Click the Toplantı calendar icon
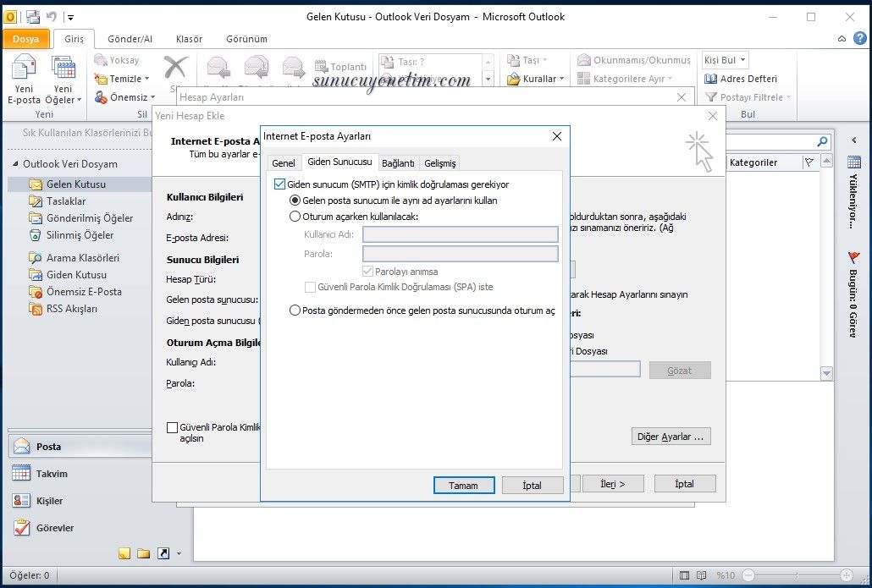 pyautogui.click(x=321, y=67)
